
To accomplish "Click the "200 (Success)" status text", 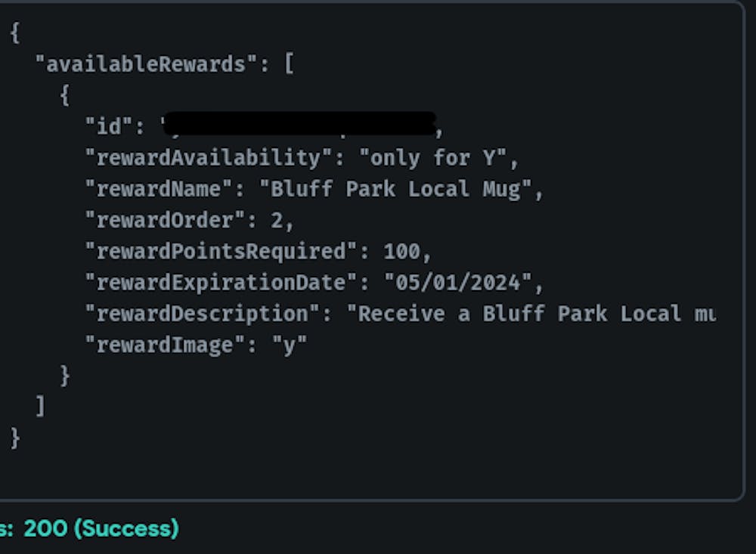I will 101,528.
